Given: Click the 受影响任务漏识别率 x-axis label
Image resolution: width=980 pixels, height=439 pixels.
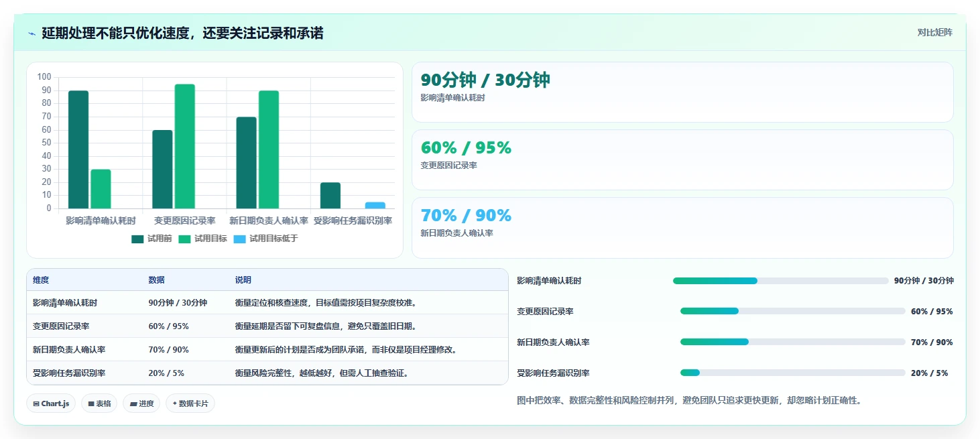Looking at the screenshot, I should click(x=353, y=221).
